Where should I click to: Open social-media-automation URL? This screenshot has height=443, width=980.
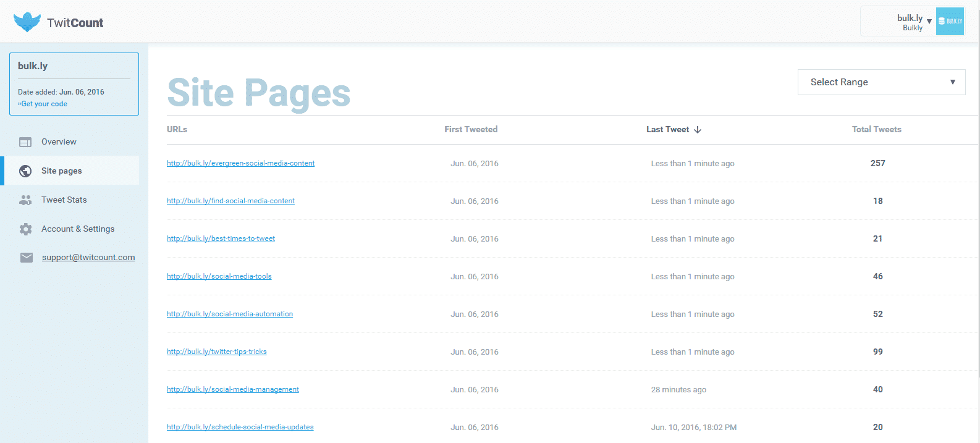(230, 314)
